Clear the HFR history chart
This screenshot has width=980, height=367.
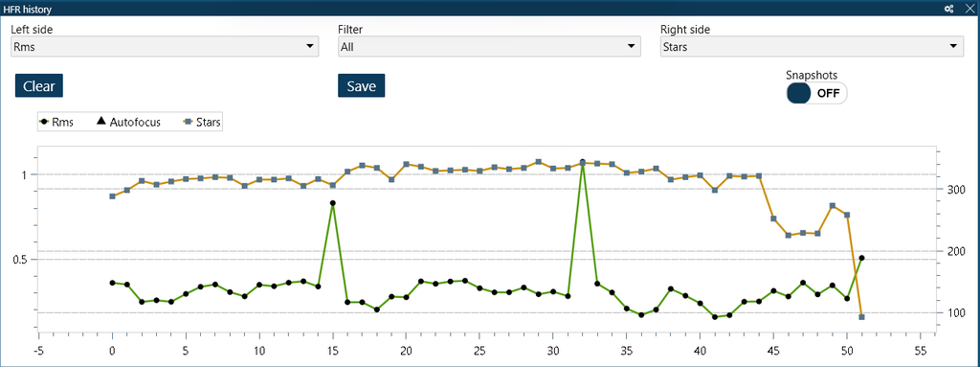tap(38, 86)
